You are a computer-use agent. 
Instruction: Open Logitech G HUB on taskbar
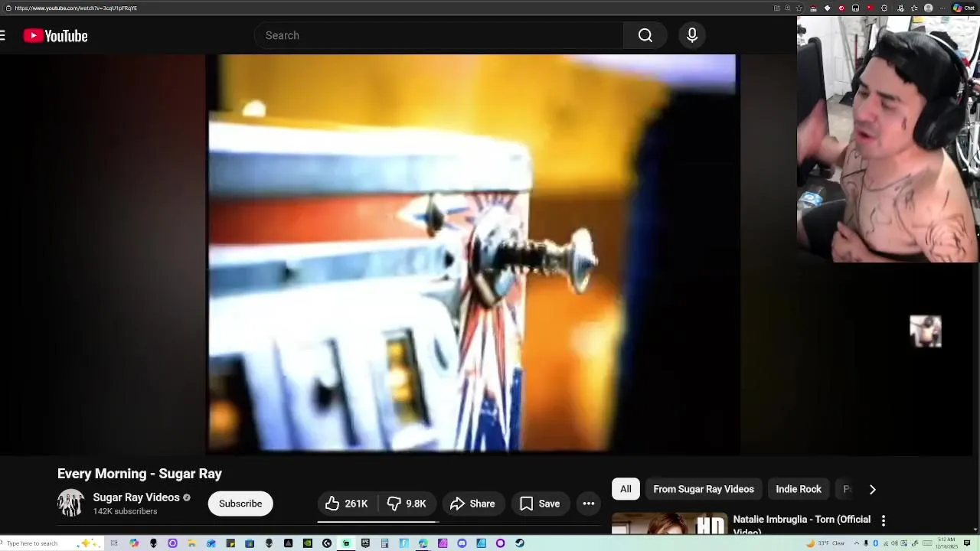[327, 543]
